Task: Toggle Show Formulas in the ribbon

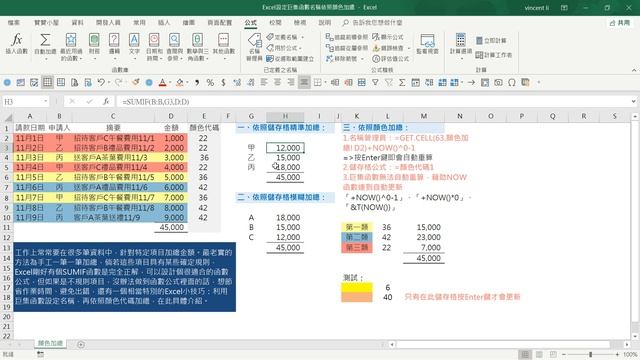Action: point(388,37)
